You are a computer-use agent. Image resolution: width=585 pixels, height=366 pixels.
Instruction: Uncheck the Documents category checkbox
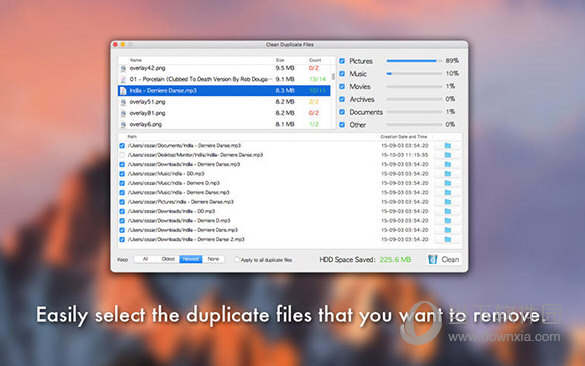pyautogui.click(x=342, y=112)
